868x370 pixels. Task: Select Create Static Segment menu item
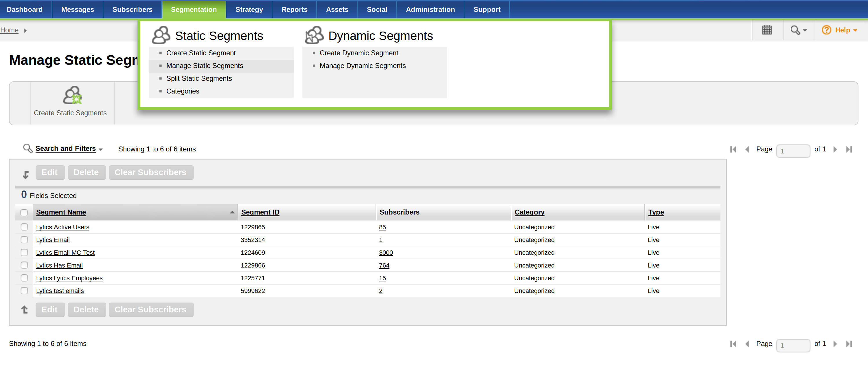coord(201,53)
